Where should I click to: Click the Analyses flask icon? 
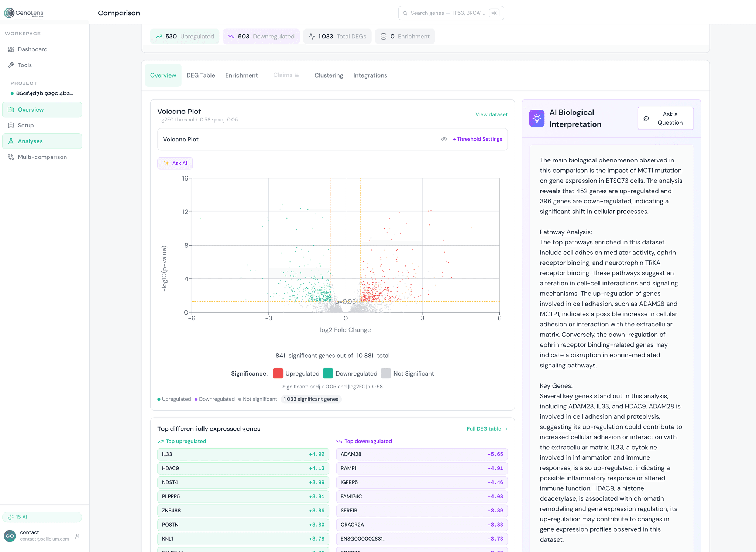tap(11, 141)
